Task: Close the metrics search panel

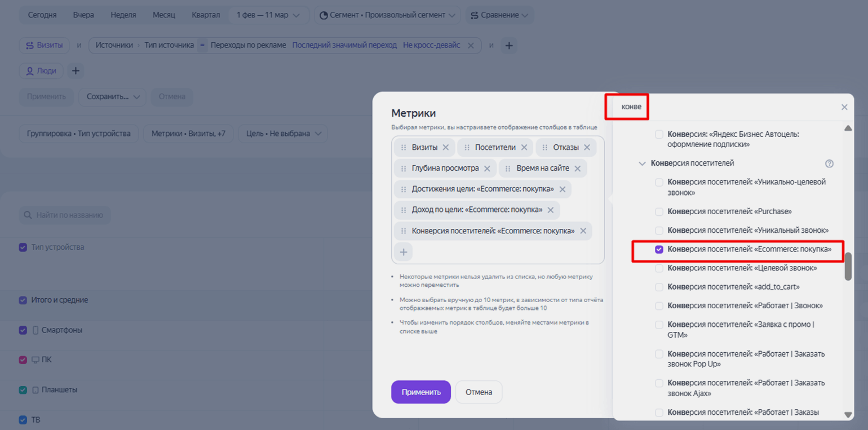Action: tap(844, 107)
